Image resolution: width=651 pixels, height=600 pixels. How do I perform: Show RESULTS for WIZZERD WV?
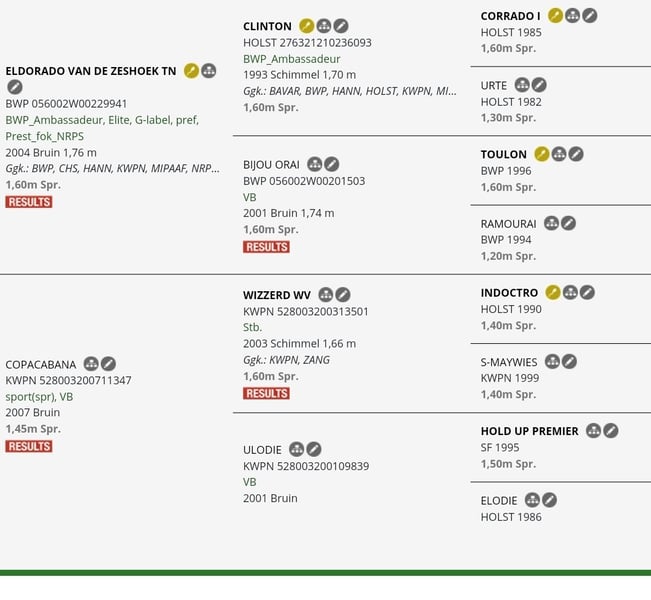pyautogui.click(x=266, y=393)
